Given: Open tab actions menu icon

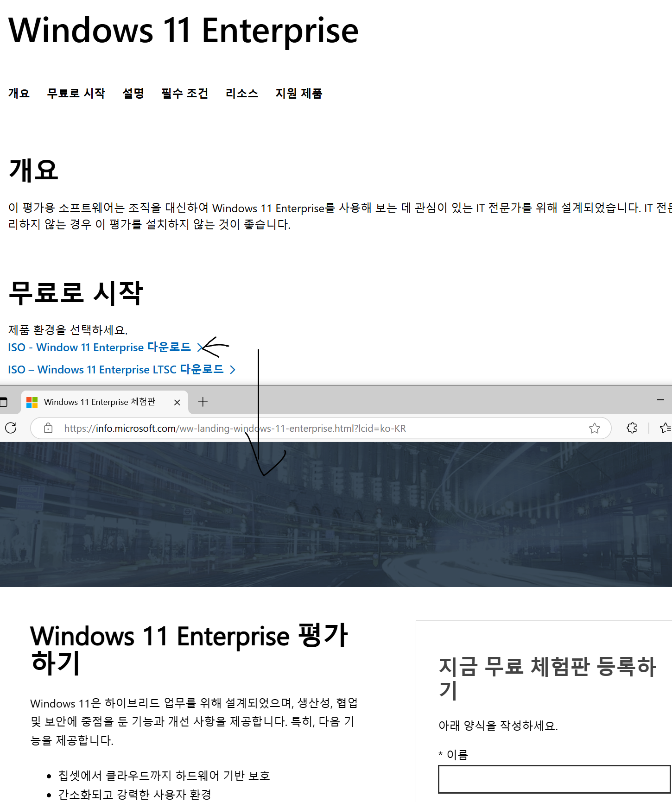Looking at the screenshot, I should [x=4, y=402].
